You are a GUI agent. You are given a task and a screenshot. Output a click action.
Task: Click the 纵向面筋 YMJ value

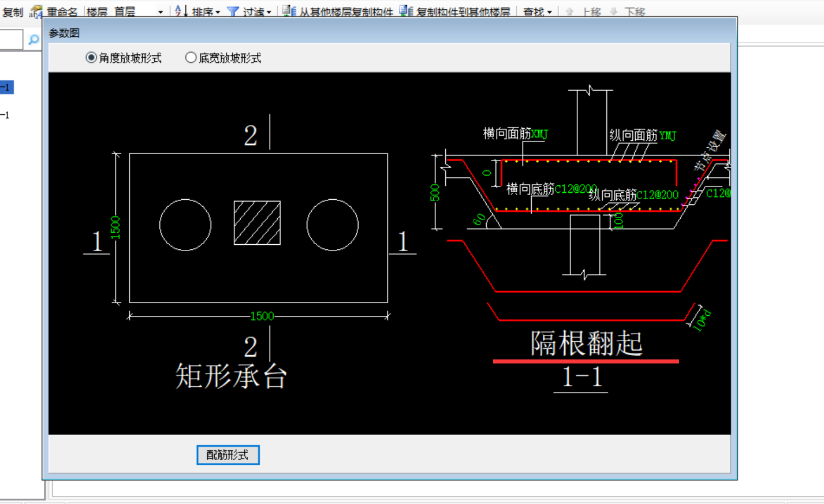pyautogui.click(x=668, y=136)
